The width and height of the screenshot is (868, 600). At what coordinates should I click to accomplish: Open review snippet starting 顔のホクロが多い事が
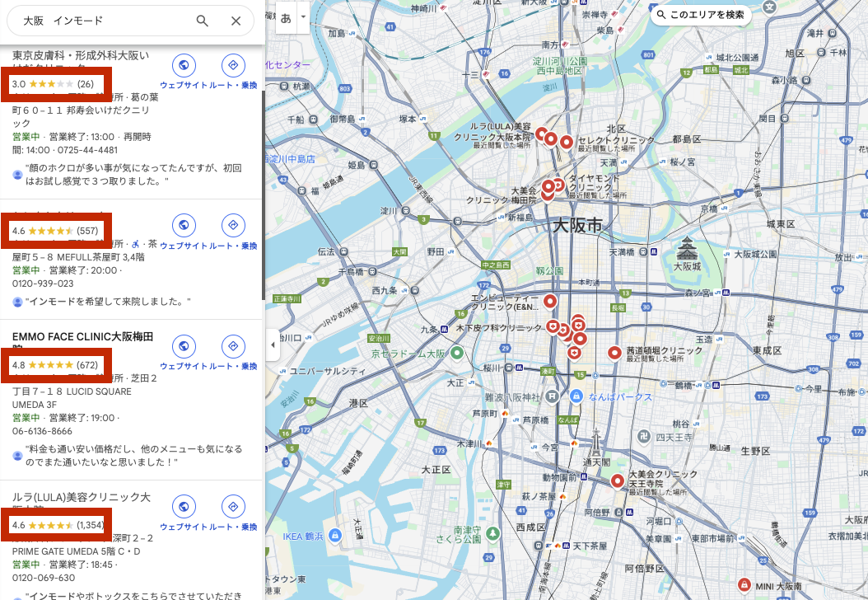[133, 175]
